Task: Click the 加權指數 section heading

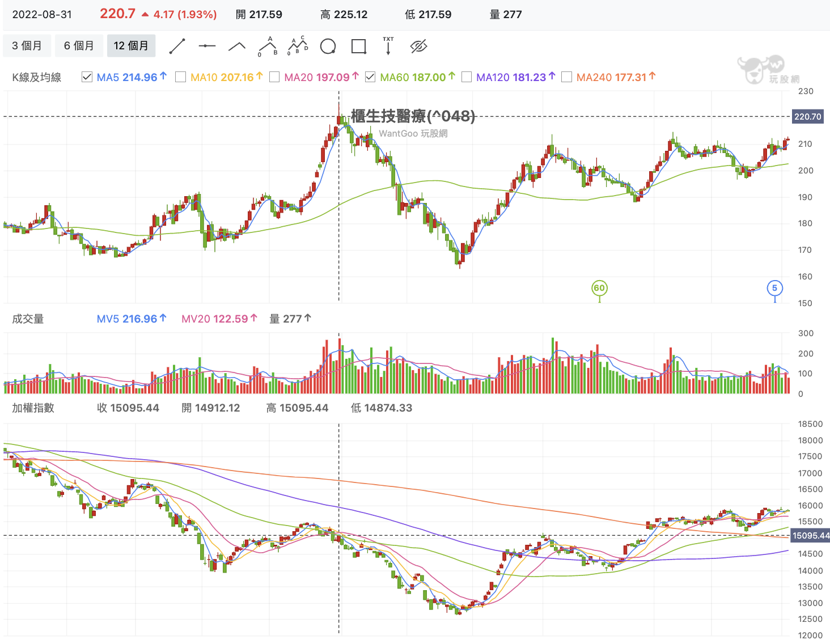Action: click(33, 408)
